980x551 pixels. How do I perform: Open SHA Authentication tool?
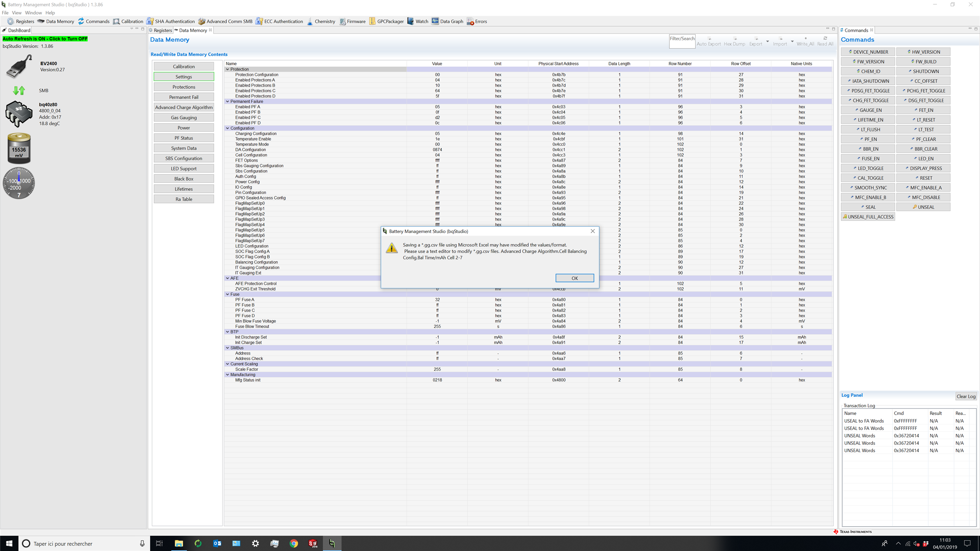click(x=171, y=22)
